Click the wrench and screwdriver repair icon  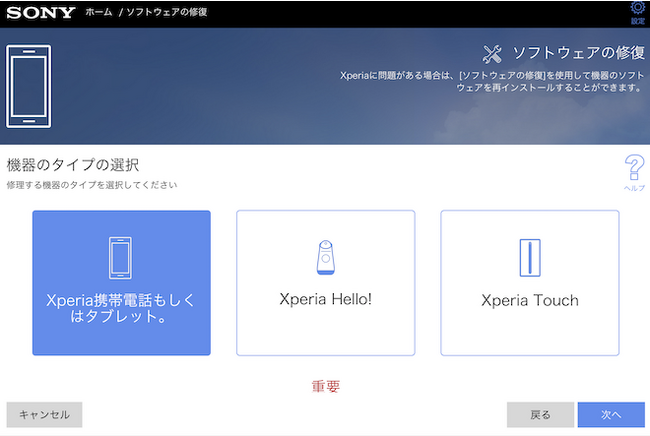pyautogui.click(x=492, y=54)
